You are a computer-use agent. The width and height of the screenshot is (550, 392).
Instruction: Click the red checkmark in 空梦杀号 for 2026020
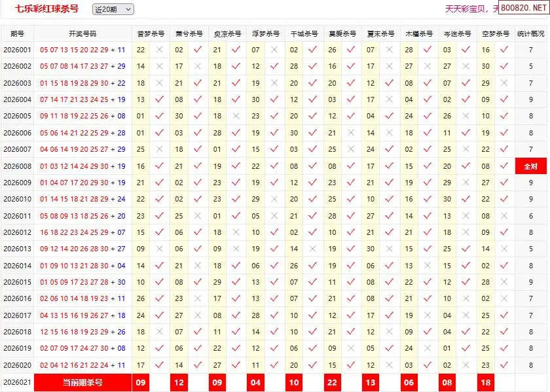point(504,365)
